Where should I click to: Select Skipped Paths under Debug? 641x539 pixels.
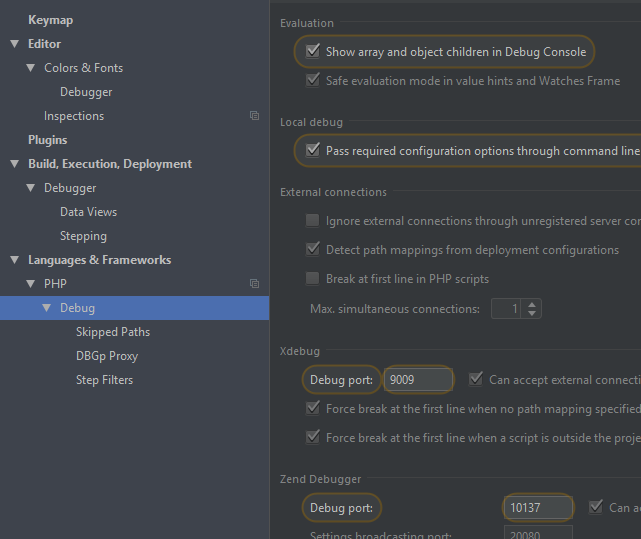tap(113, 332)
